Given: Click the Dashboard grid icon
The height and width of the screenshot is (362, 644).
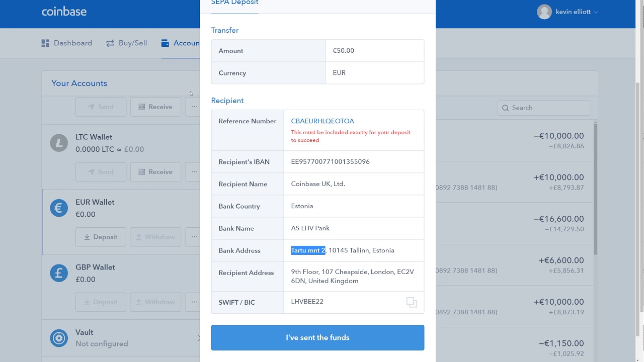Looking at the screenshot, I should click(x=45, y=43).
